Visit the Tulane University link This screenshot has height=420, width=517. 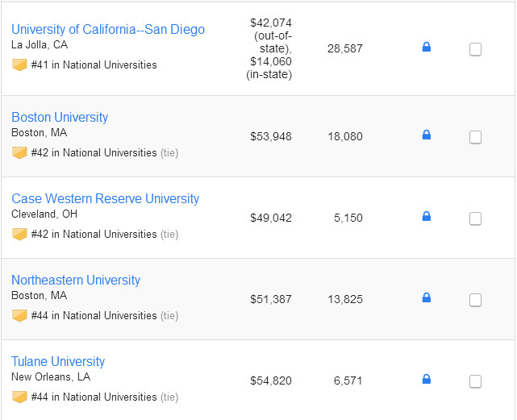58,362
